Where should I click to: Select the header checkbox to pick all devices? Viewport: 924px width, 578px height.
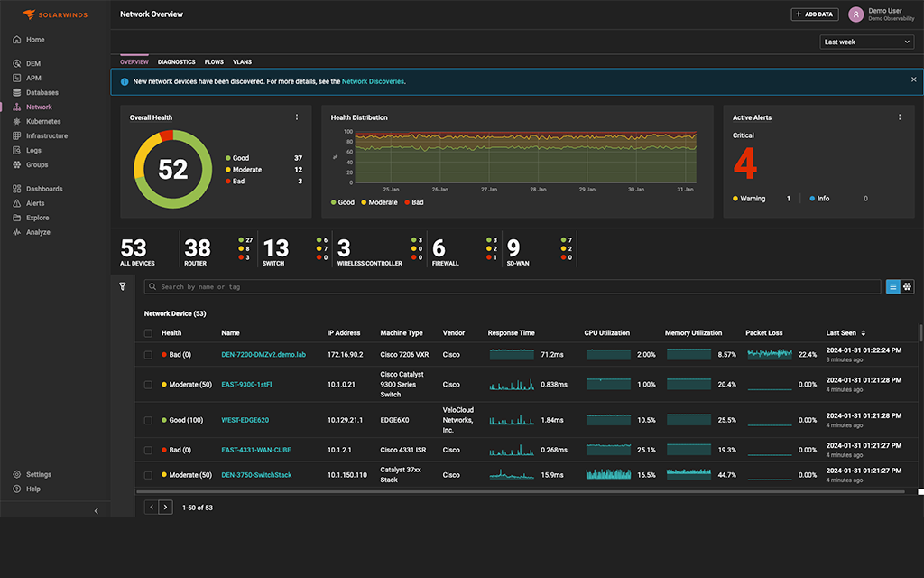coord(149,332)
